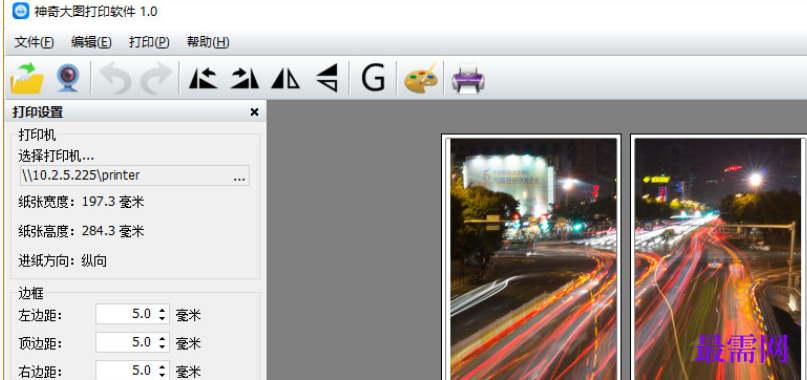This screenshot has width=807, height=380.
Task: Click the 选择打印机... label
Action: (x=56, y=155)
